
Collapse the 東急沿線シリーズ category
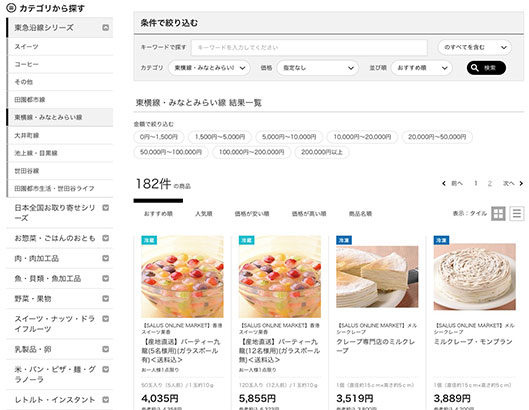106,27
